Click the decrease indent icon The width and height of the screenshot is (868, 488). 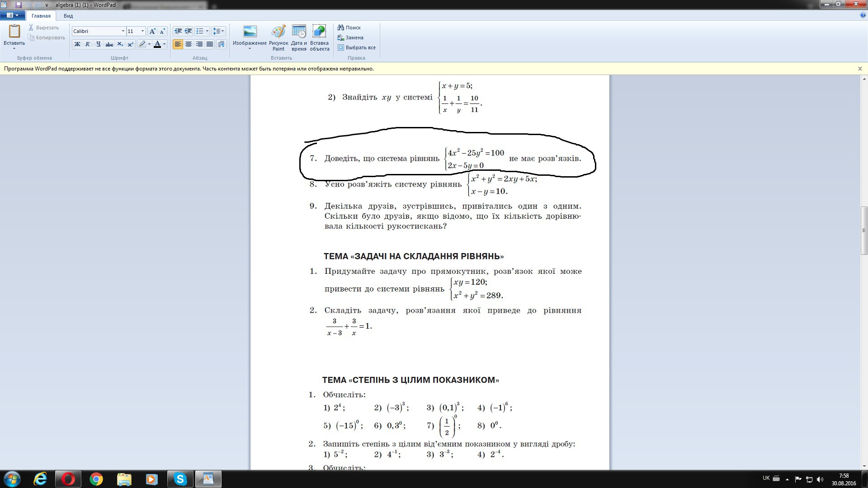[x=178, y=31]
